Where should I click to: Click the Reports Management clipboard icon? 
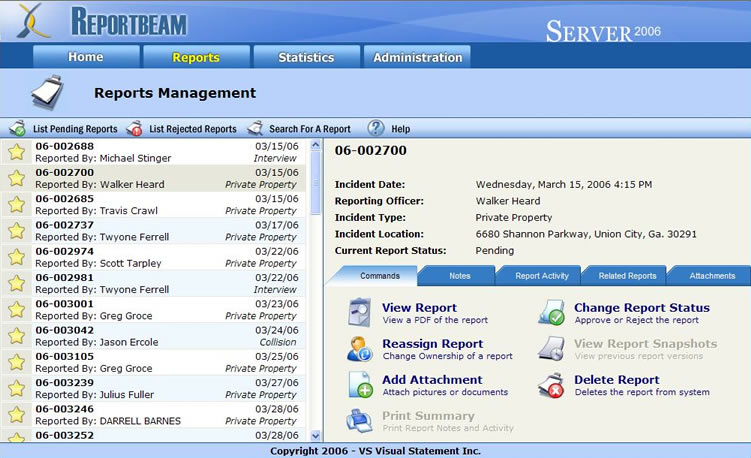click(x=47, y=92)
